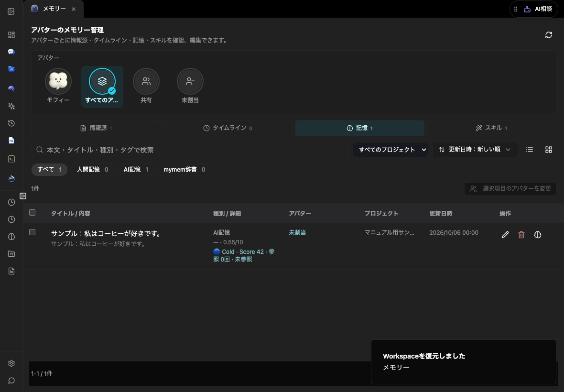Open the folder with chart icon in sidebar
Screen dimensions: 564x392
(11, 254)
